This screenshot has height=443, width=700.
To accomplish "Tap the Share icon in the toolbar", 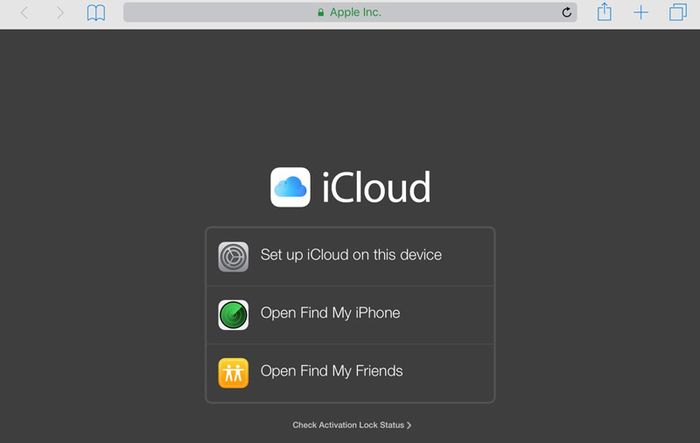I will (x=604, y=12).
